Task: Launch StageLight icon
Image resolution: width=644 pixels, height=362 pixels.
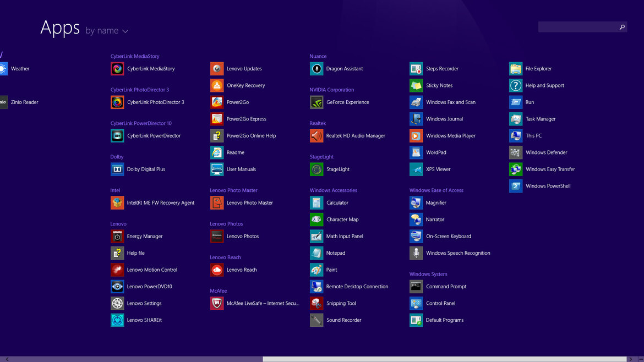Action: [316, 169]
